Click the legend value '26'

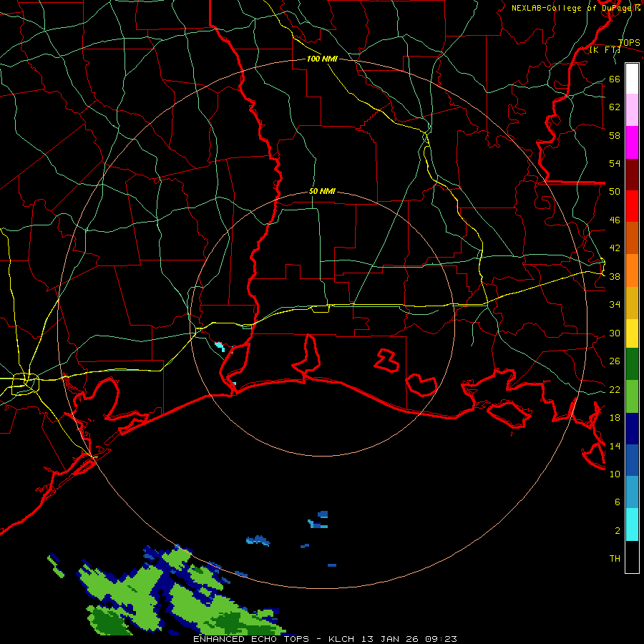[615, 361]
